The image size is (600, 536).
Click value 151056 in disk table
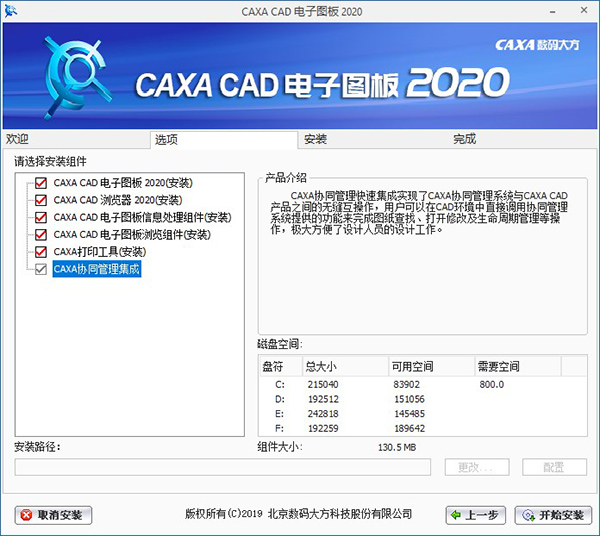coord(409,399)
